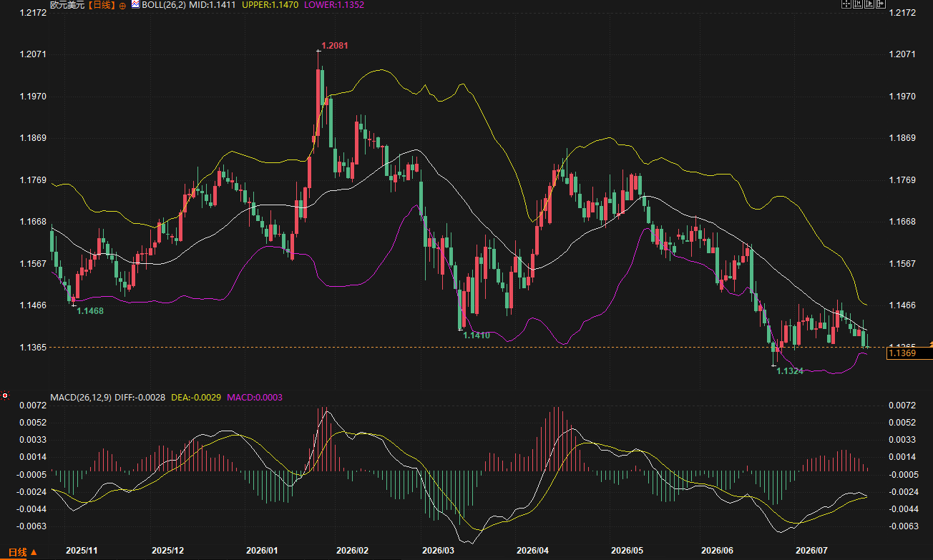Viewport: 933px width, 560px height.
Task: Click the 1.2071 label on left price axis
Action: [x=33, y=54]
